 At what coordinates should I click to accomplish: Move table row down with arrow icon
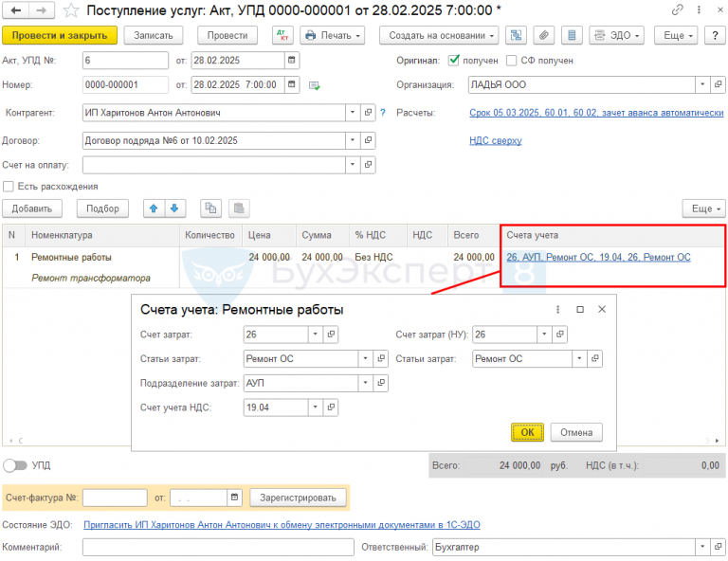(x=173, y=208)
